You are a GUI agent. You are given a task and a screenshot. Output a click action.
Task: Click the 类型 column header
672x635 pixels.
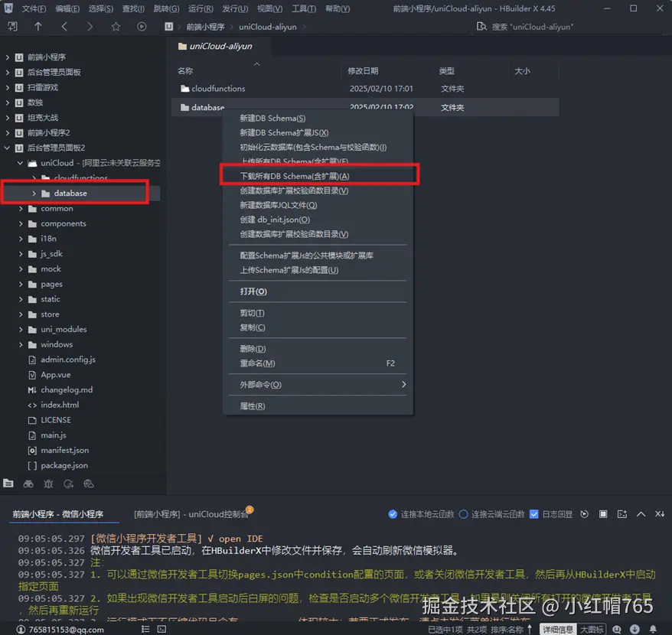[446, 70]
